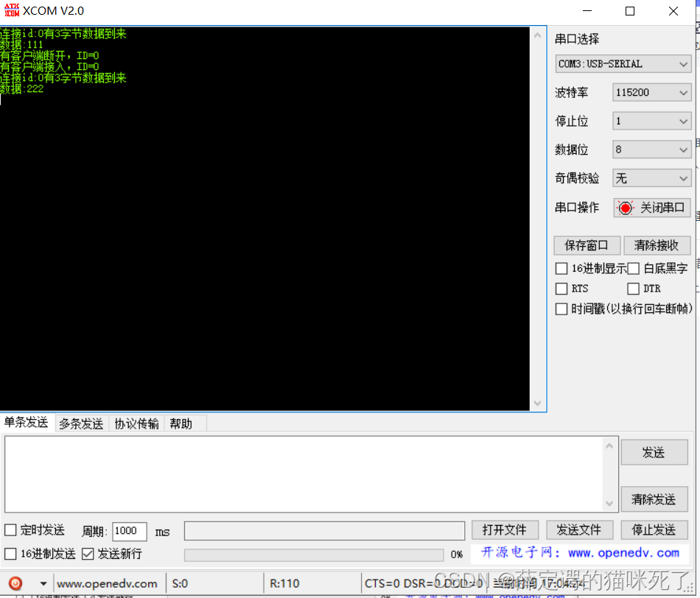Toggle the 16进制发送 checkbox
700x598 pixels.
pyautogui.click(x=10, y=554)
